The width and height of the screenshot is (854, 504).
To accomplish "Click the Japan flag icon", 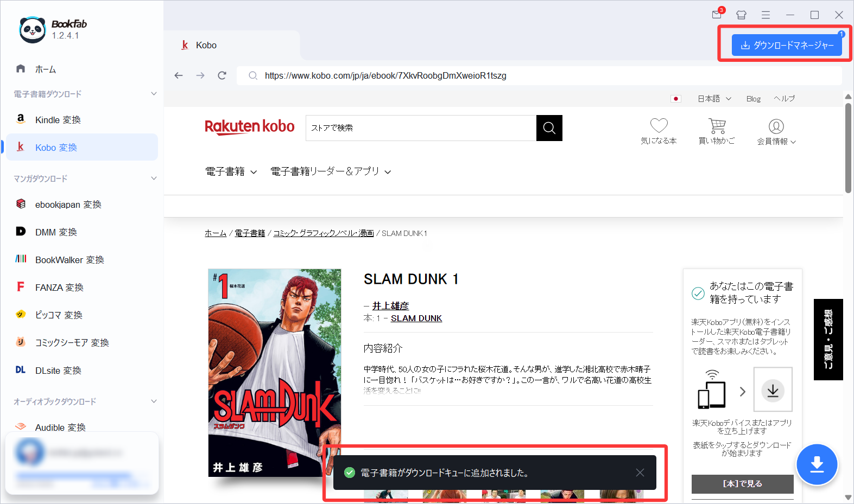I will (676, 99).
